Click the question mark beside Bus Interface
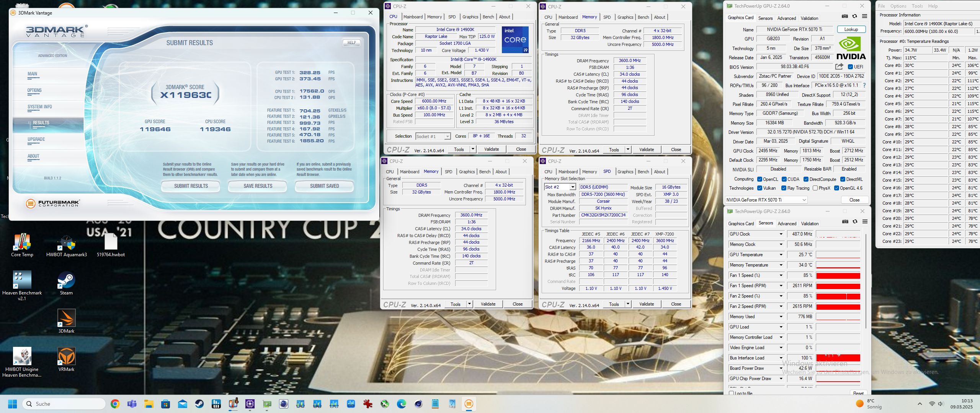The image size is (980, 413). tap(864, 85)
